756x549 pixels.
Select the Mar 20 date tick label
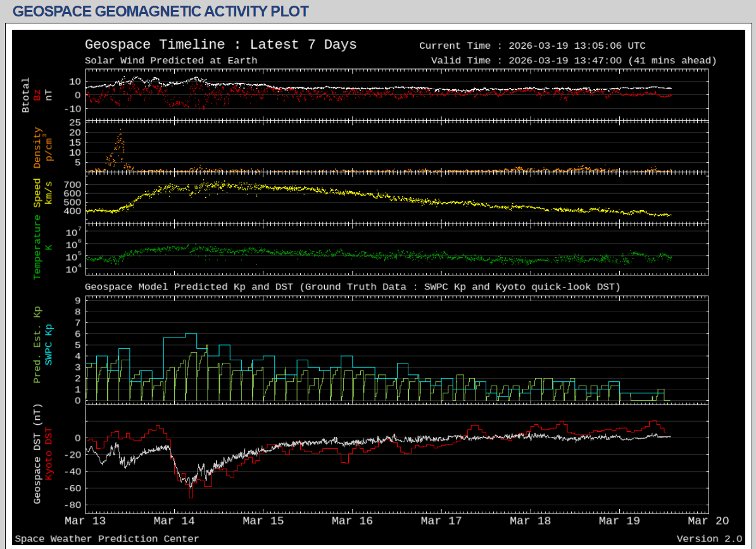[708, 521]
